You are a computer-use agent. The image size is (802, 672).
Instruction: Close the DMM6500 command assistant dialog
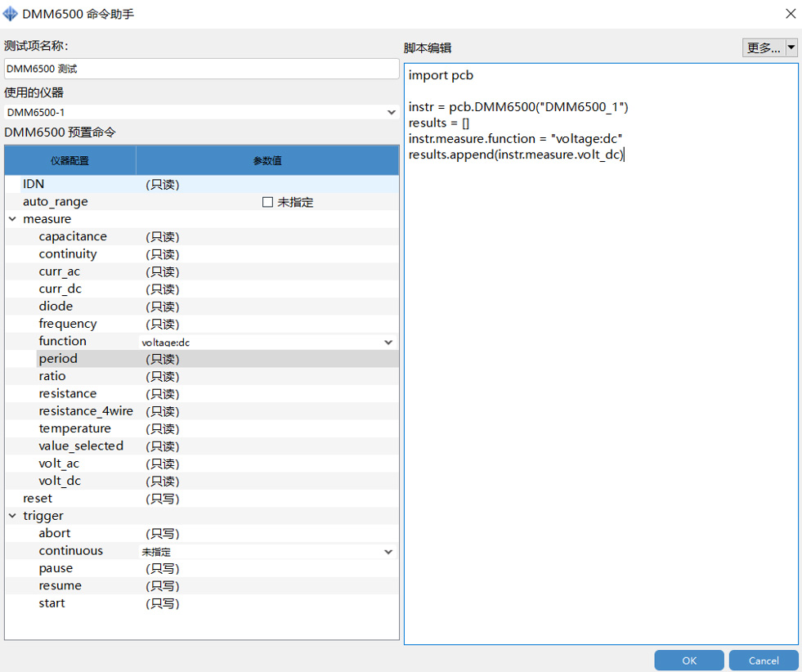[x=790, y=14]
